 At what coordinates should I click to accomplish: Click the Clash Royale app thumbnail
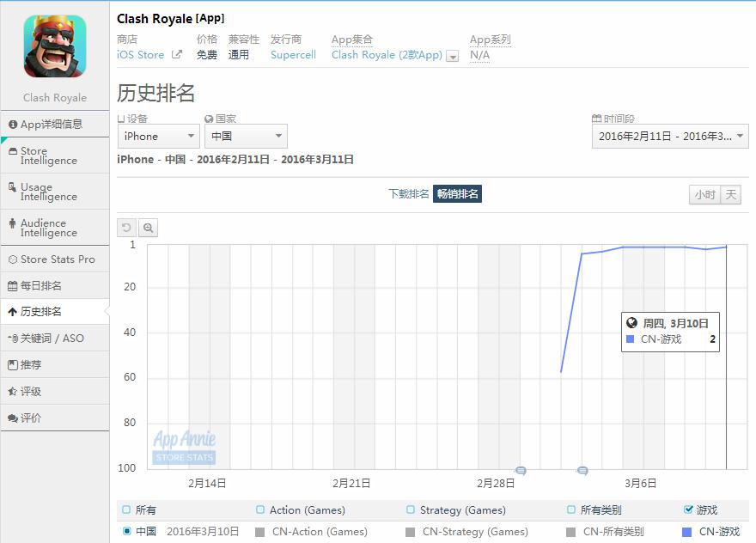[55, 46]
